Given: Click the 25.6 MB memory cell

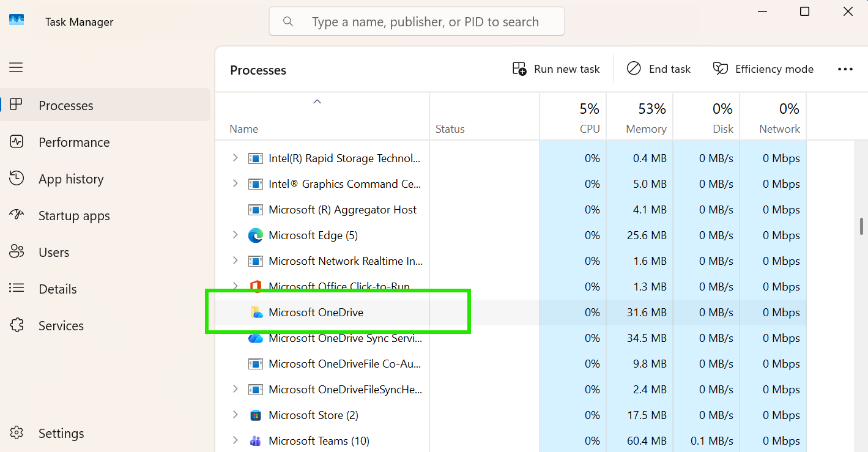Looking at the screenshot, I should coord(640,235).
